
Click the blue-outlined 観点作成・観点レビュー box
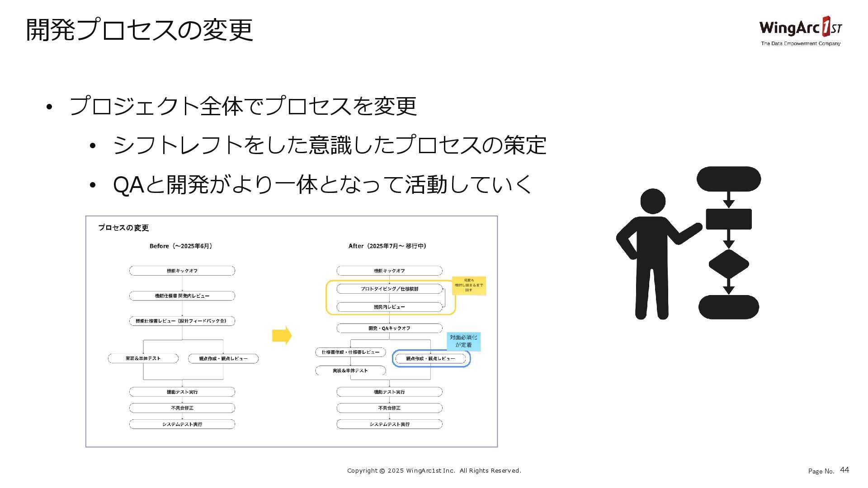click(430, 359)
